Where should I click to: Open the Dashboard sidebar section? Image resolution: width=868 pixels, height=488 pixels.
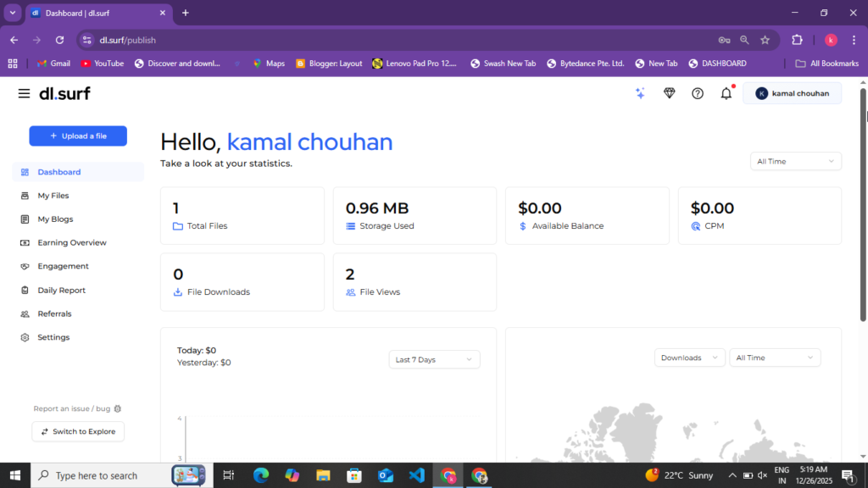(x=58, y=171)
